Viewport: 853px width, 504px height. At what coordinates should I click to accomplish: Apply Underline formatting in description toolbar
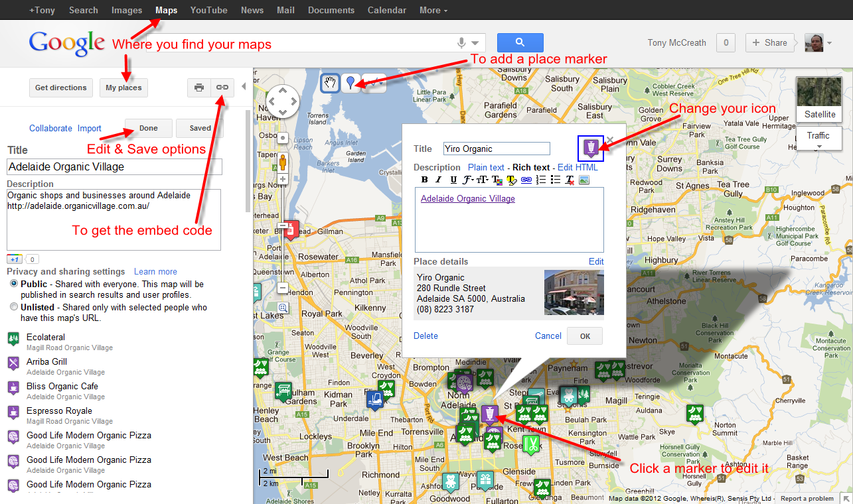pos(453,180)
